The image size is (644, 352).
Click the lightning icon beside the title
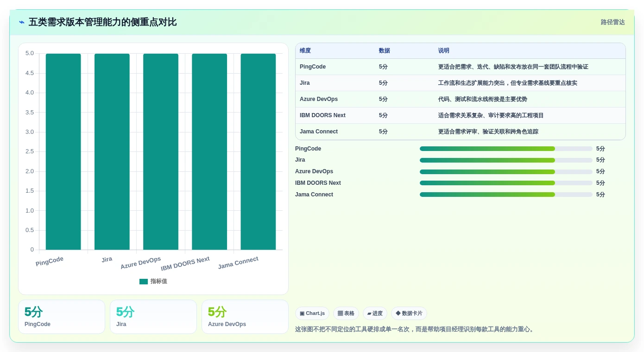pos(22,22)
